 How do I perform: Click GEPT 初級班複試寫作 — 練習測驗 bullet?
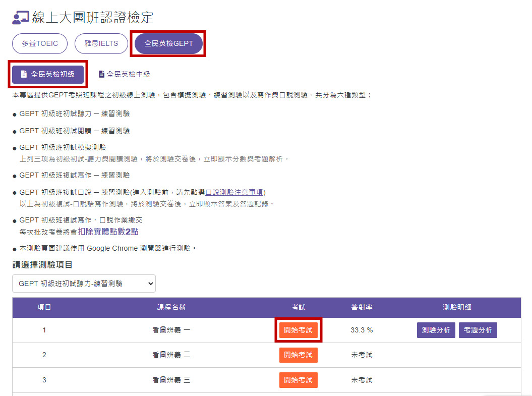pyautogui.click(x=75, y=176)
